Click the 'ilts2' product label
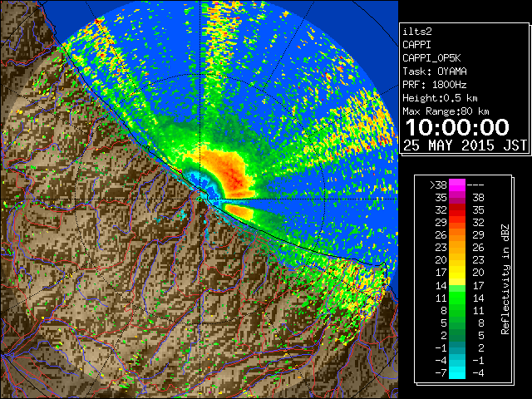 pos(417,32)
